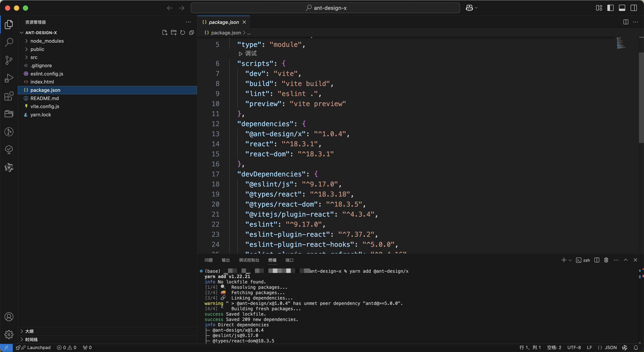Click the New File icon in explorer
Screen dimensions: 644x352
pyautogui.click(x=165, y=33)
